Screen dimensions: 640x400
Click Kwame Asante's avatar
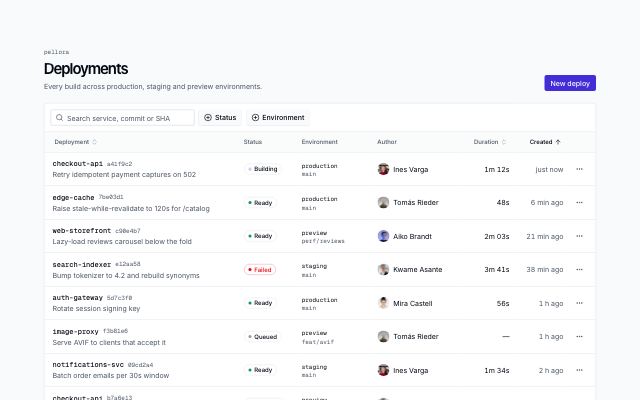pos(383,269)
